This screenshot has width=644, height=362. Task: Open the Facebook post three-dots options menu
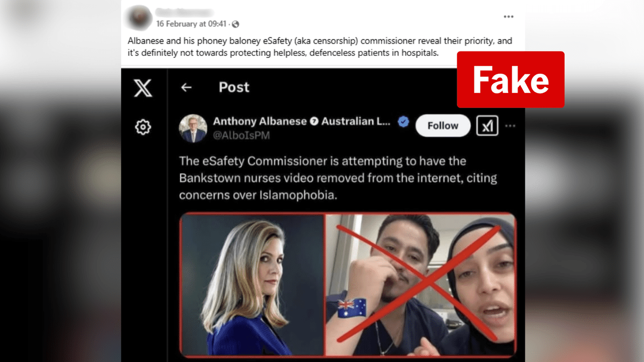tap(509, 17)
